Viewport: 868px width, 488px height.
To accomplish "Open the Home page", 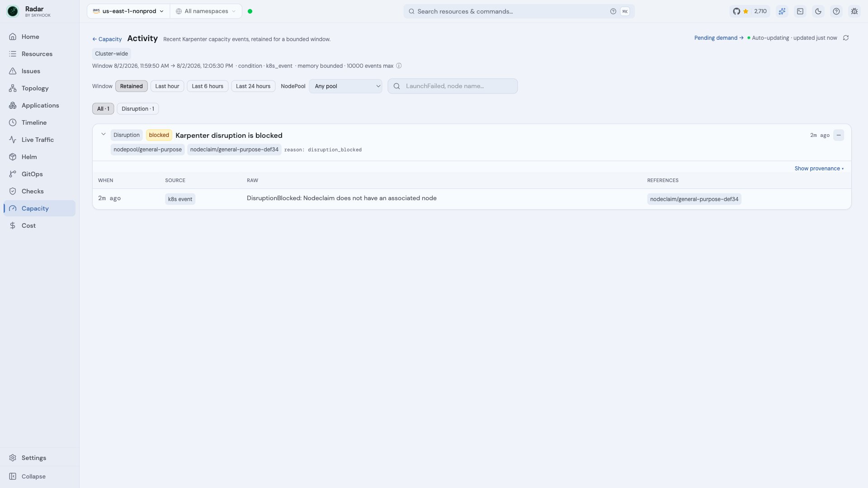I will 39,37.
